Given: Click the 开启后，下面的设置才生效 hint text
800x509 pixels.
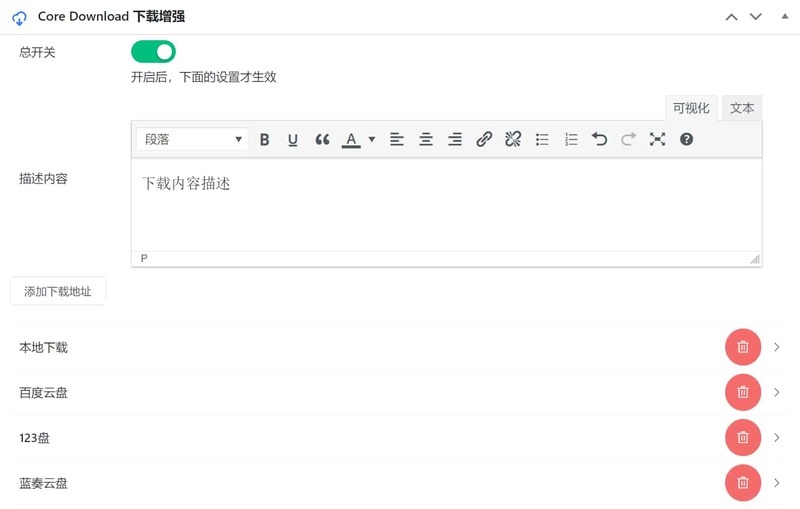Looking at the screenshot, I should click(204, 77).
